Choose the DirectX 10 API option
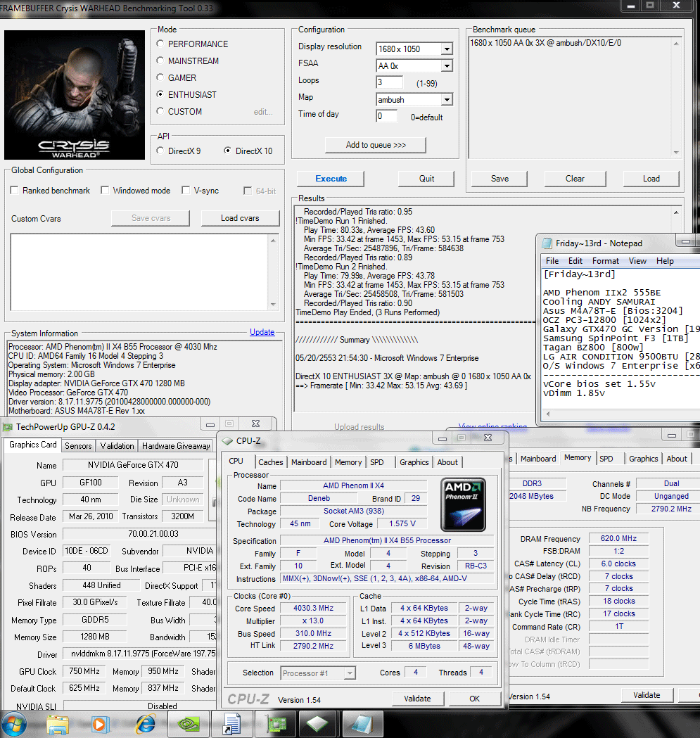Viewport: 700px width, 738px height. 227,151
